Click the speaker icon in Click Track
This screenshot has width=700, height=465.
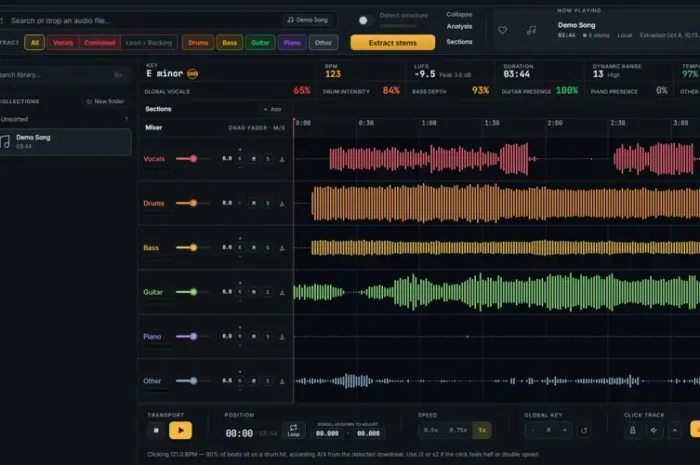coord(654,431)
